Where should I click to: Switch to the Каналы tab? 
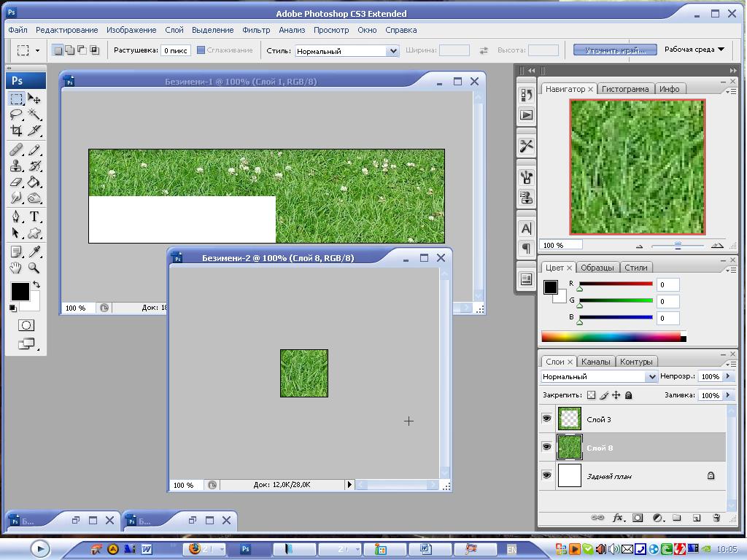tap(596, 362)
